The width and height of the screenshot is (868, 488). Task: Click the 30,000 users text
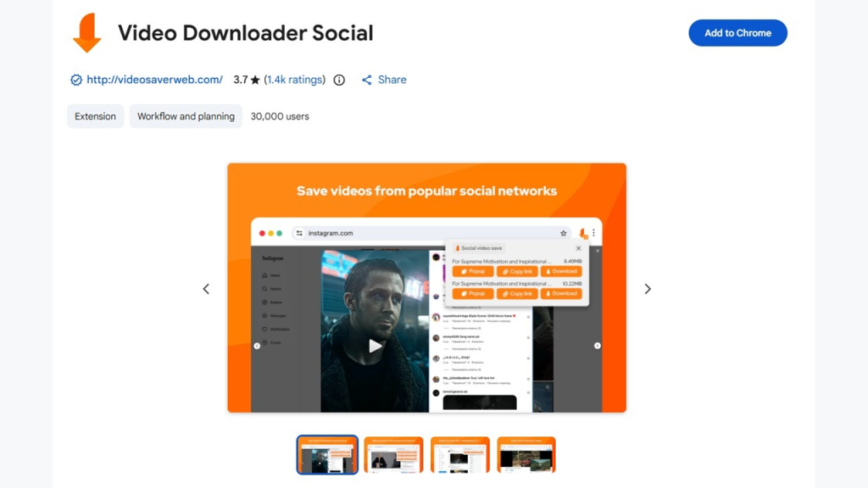coord(280,116)
